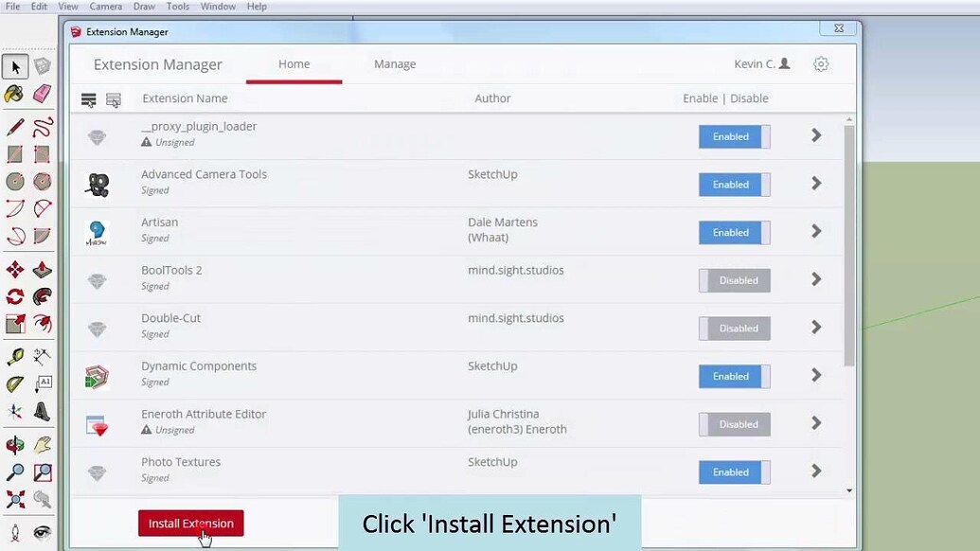This screenshot has width=980, height=551.
Task: Choose the Rectangle drawing tool
Action: [x=16, y=154]
